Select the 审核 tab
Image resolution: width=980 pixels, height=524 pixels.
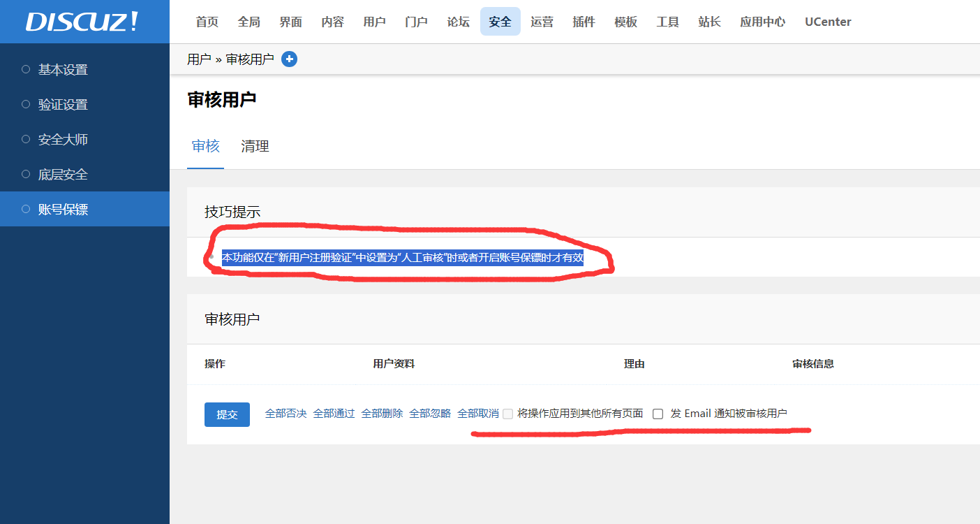(x=206, y=146)
